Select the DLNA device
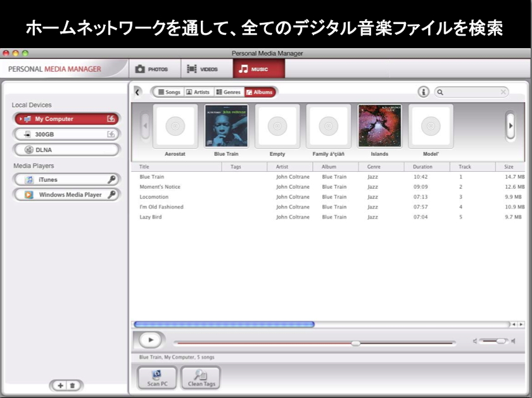This screenshot has height=398, width=532. coord(66,150)
